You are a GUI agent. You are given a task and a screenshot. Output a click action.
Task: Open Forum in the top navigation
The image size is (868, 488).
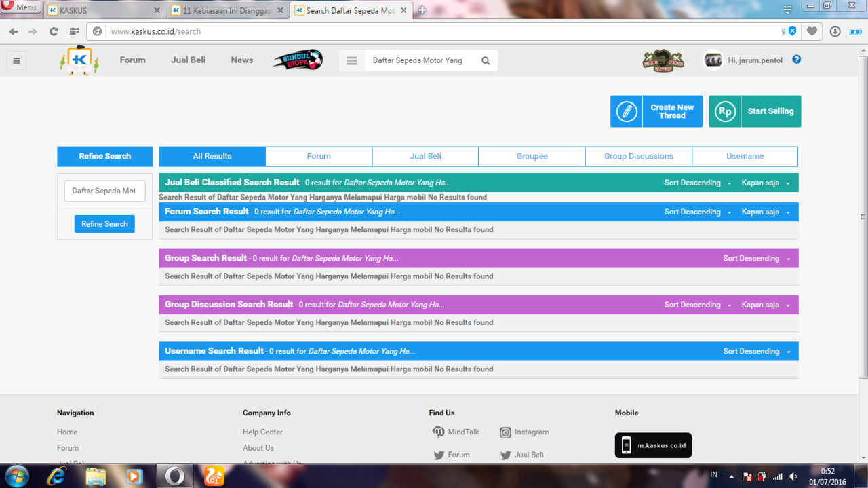pyautogui.click(x=132, y=60)
